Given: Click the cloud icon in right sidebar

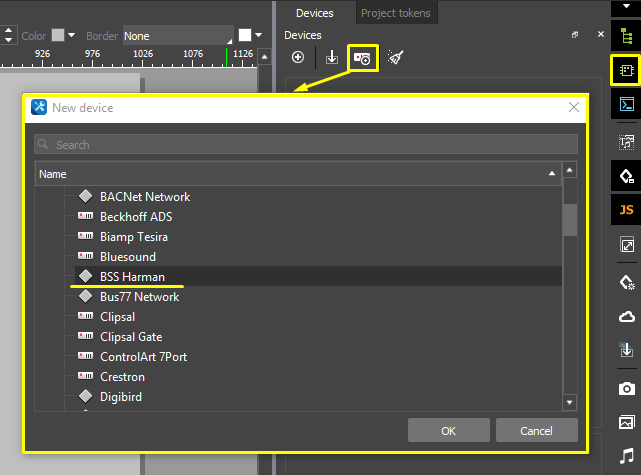Looking at the screenshot, I should pos(626,316).
